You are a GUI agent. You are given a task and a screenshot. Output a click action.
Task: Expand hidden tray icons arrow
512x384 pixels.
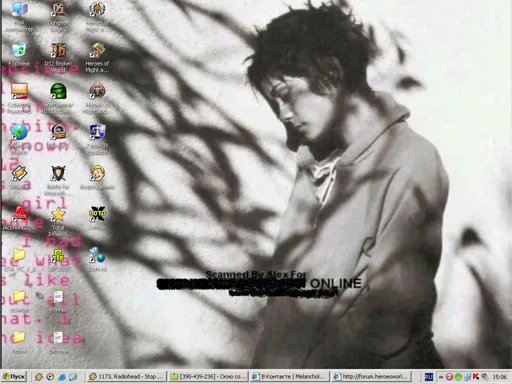441,377
